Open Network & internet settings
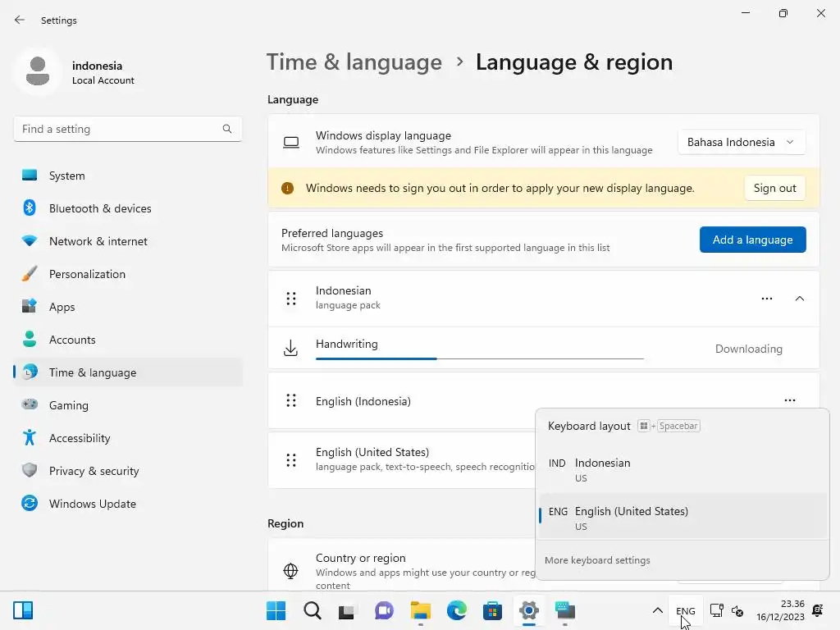Image resolution: width=840 pixels, height=630 pixels. click(127, 241)
